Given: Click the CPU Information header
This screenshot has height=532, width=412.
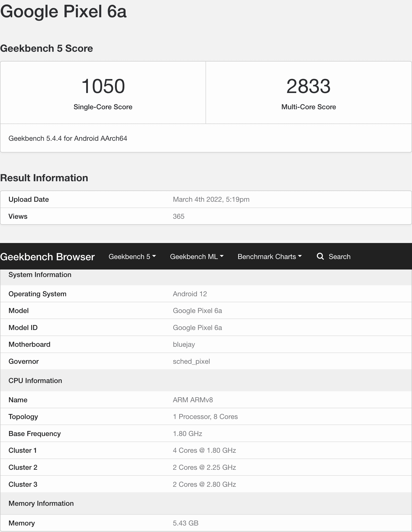Looking at the screenshot, I should (x=35, y=380).
